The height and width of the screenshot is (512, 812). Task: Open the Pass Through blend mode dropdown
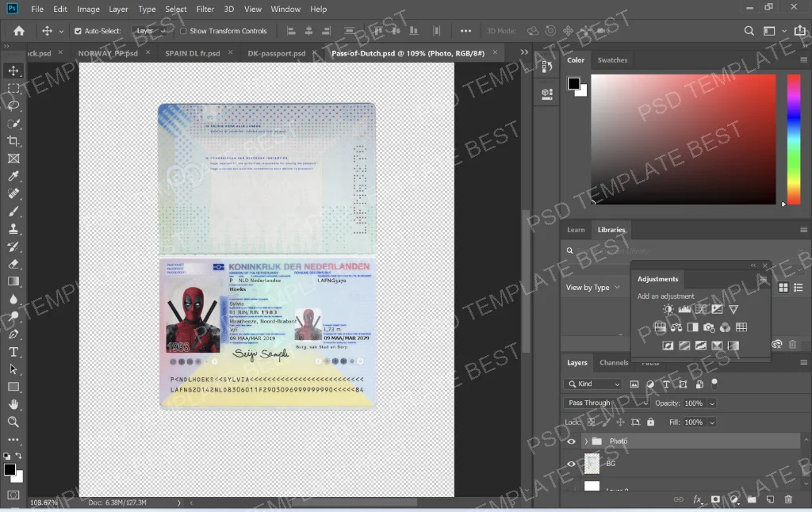(x=606, y=403)
